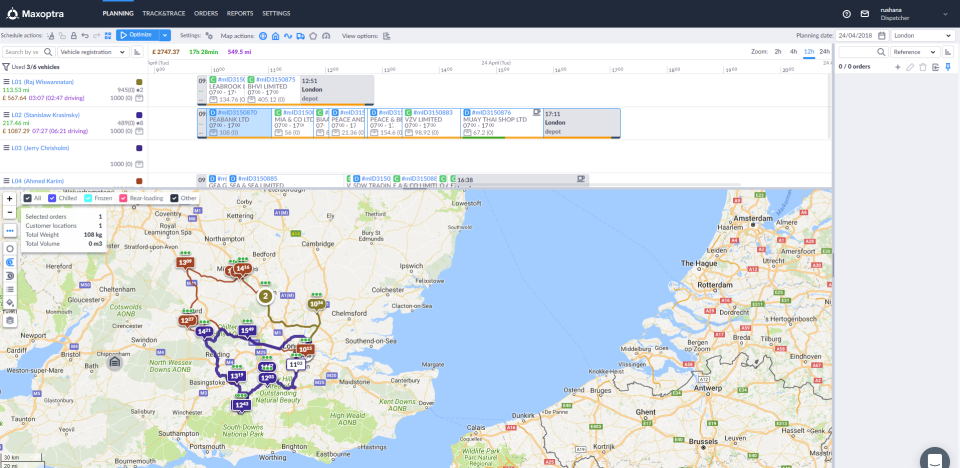Click the Used vehicles filter funnel icon

tap(6, 67)
